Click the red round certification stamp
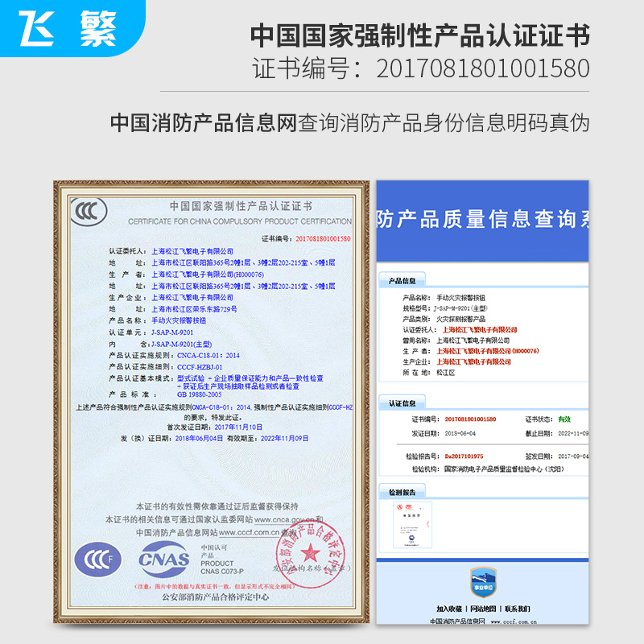Screen dimensions: 644x644 pyautogui.click(x=310, y=555)
